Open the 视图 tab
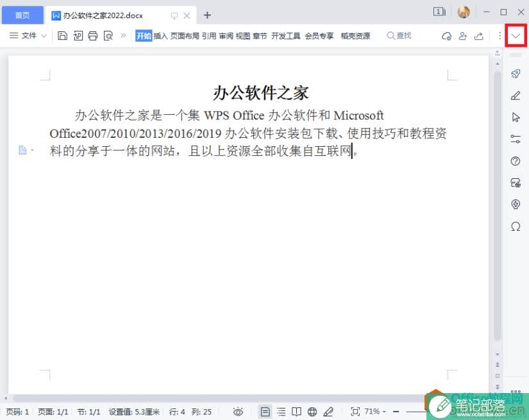The height and width of the screenshot is (420, 529). pos(243,35)
